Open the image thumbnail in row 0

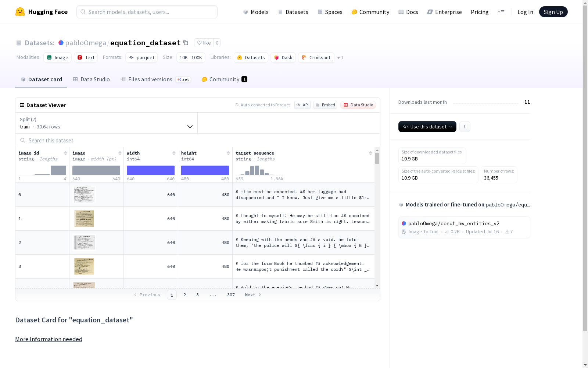(84, 195)
